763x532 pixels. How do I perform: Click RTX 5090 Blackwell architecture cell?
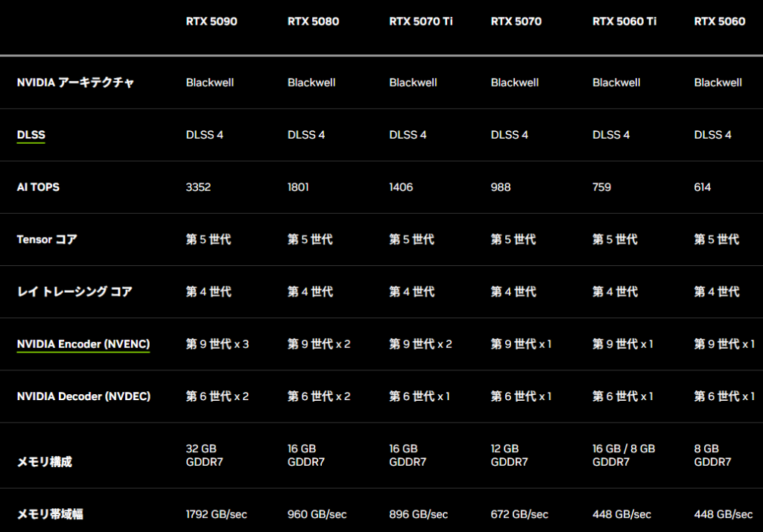[x=209, y=83]
